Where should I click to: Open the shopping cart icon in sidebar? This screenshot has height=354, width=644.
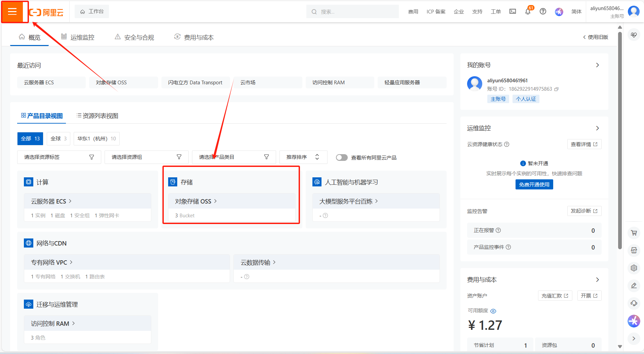[634, 232]
